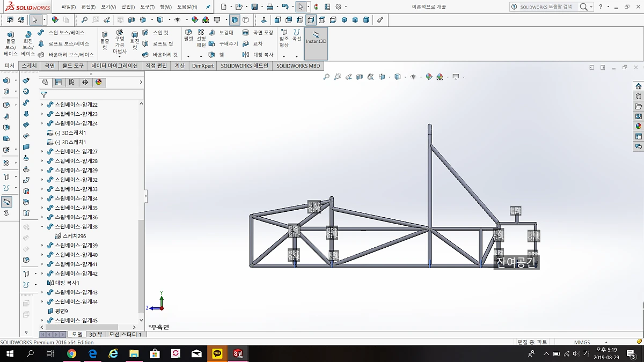The height and width of the screenshot is (362, 644).
Task: Pin the menu bar with pushpin
Action: tap(208, 7)
